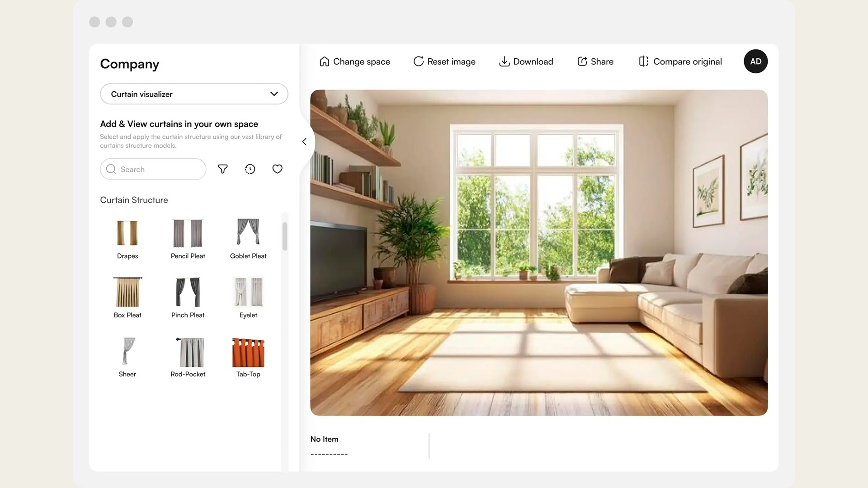Image resolution: width=868 pixels, height=488 pixels.
Task: Select the Goblet Pleat curtain
Action: (248, 232)
